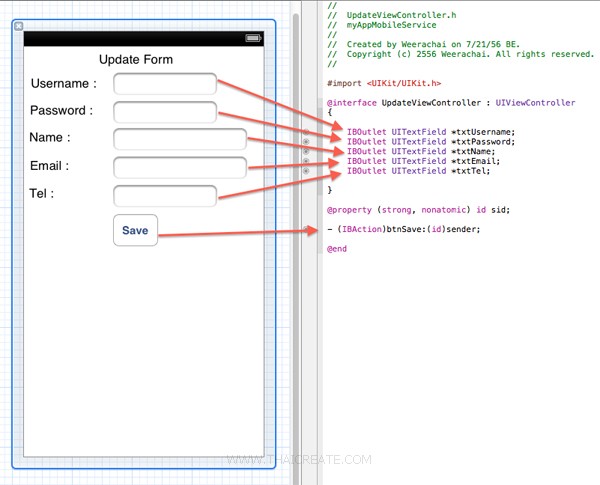Click the @property sid declaration line

pos(419,210)
